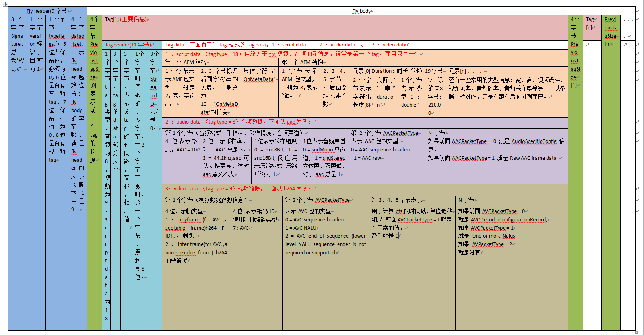This screenshot has height=335, width=644.
Task: Click the '1 = AAC raw' line
Action: point(368,158)
